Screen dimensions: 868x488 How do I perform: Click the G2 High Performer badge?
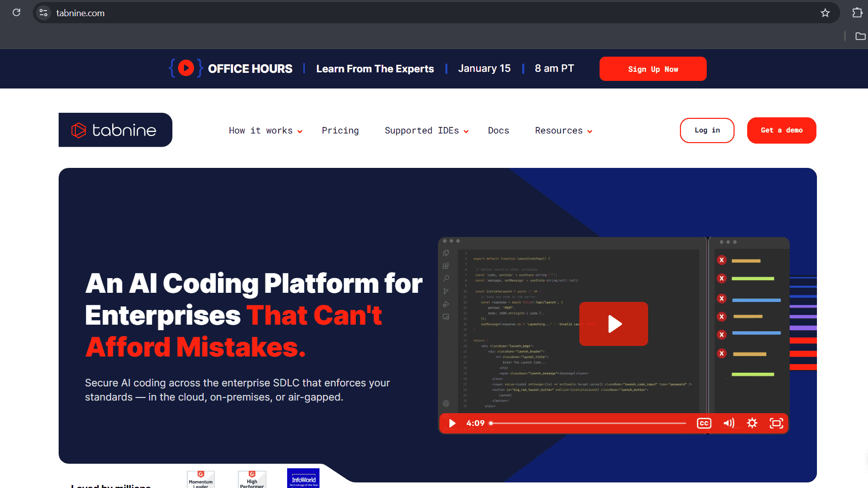pos(252,479)
